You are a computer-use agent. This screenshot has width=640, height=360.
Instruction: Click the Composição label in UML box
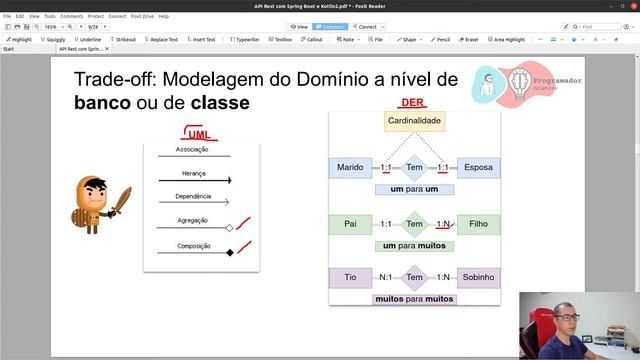click(194, 246)
